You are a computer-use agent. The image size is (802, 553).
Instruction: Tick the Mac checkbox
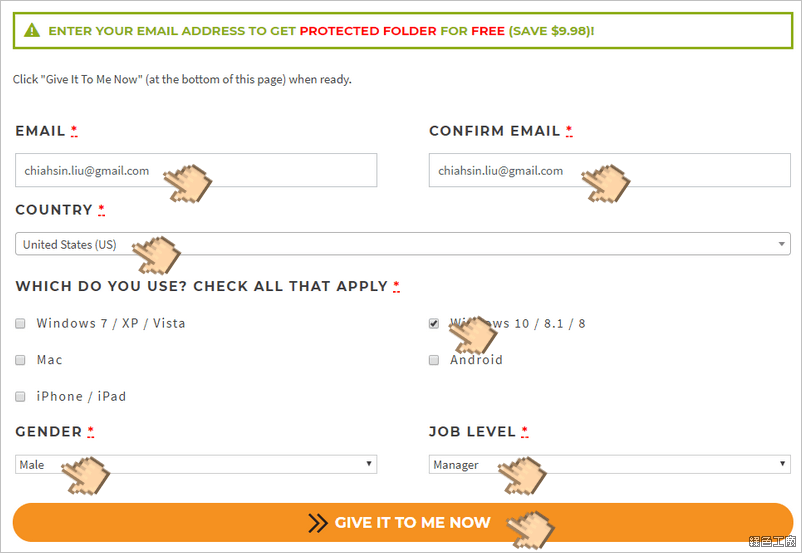point(20,360)
